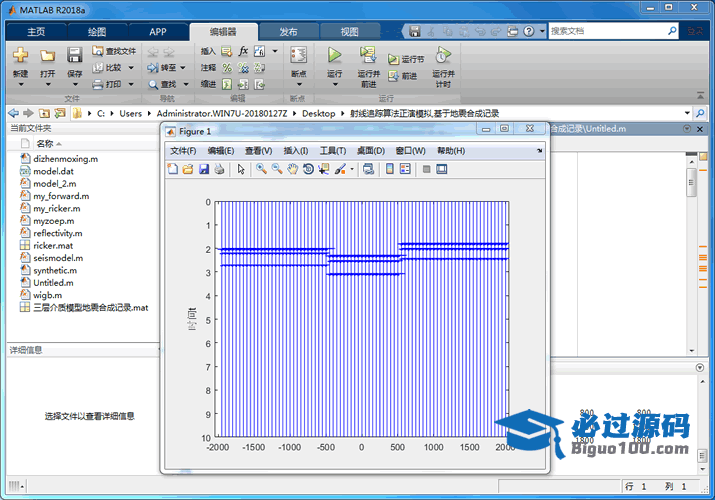Image resolution: width=715 pixels, height=500 pixels.
Task: Switch to the 发布 tab
Action: click(x=288, y=32)
